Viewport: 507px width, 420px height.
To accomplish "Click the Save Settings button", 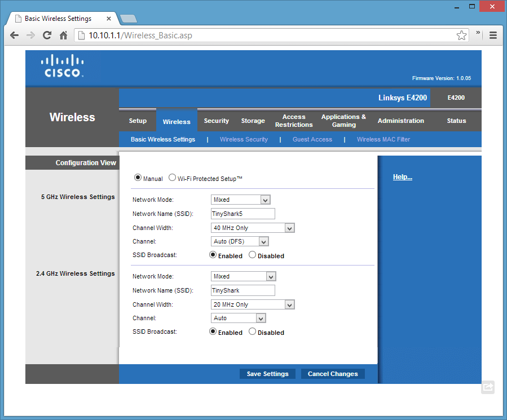I will tap(267, 374).
